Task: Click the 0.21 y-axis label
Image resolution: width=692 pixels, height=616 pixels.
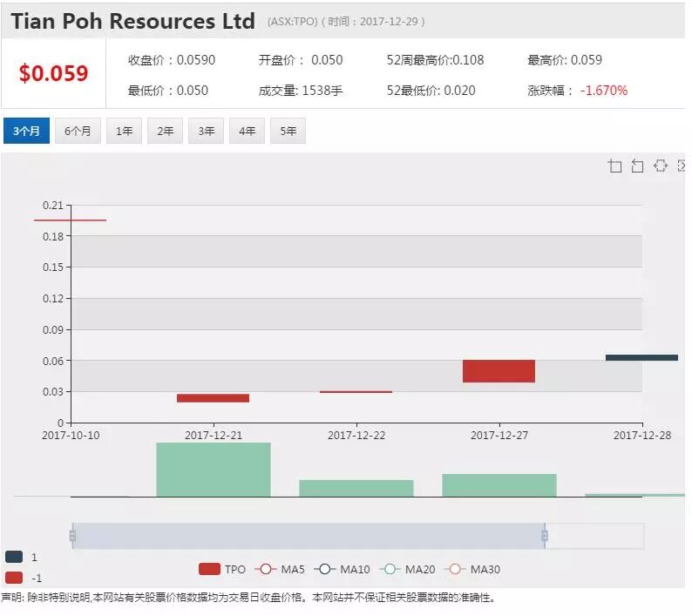Action: click(53, 205)
